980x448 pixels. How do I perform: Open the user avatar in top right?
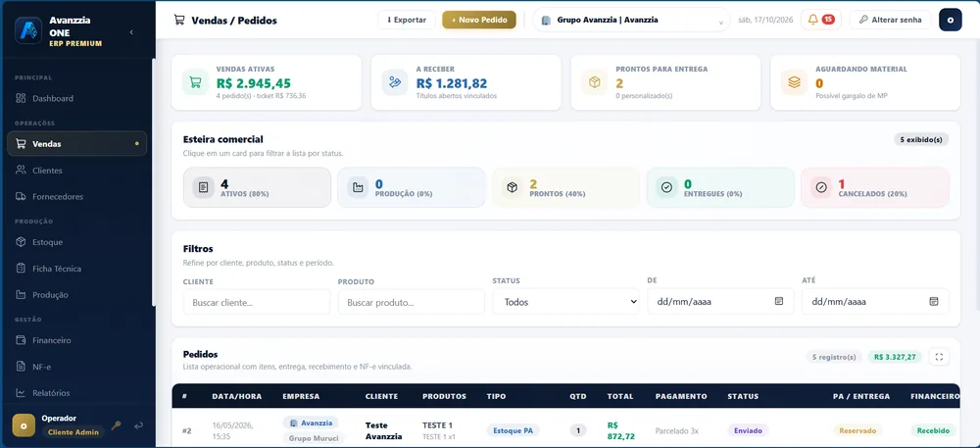pyautogui.click(x=950, y=20)
